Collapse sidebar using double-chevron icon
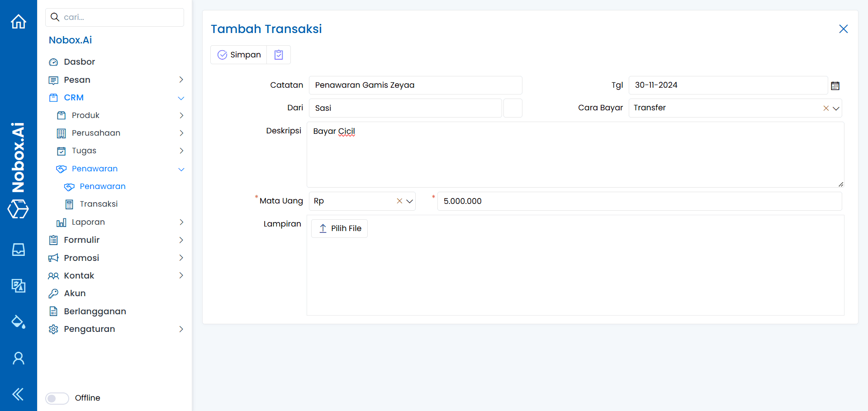The width and height of the screenshot is (868, 411). (18, 394)
